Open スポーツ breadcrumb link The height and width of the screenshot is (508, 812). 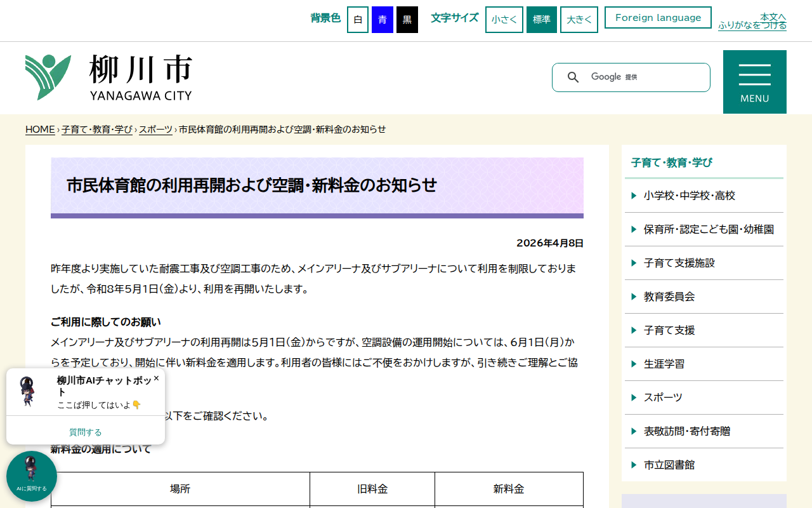[156, 130]
